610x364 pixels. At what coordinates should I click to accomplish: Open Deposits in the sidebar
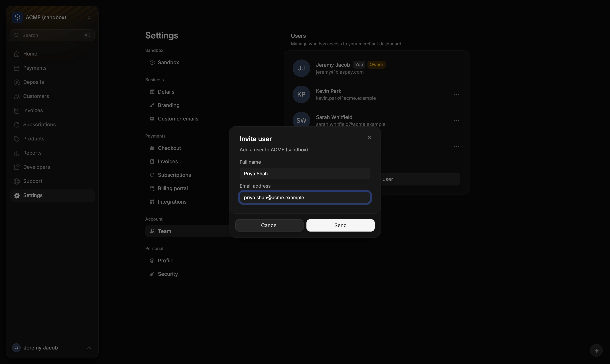coord(52,82)
